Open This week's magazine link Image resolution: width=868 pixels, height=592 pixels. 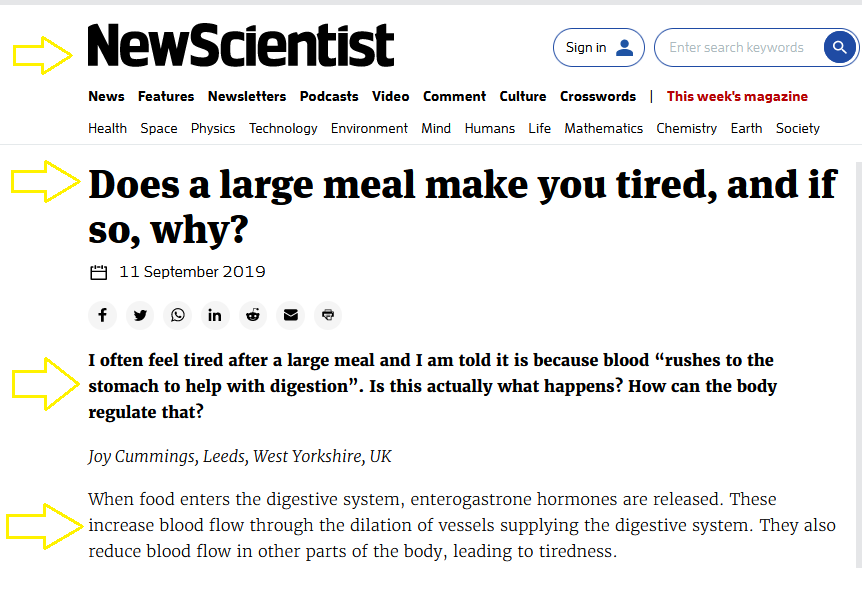click(x=737, y=96)
